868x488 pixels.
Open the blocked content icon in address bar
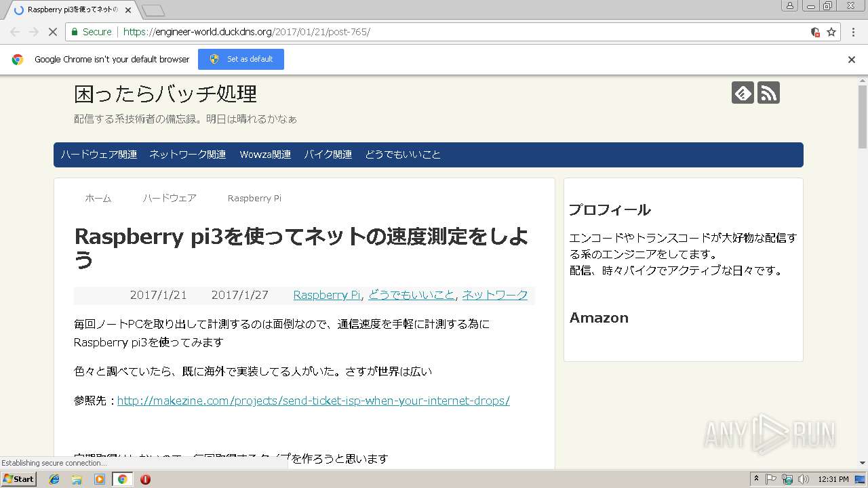pos(816,32)
